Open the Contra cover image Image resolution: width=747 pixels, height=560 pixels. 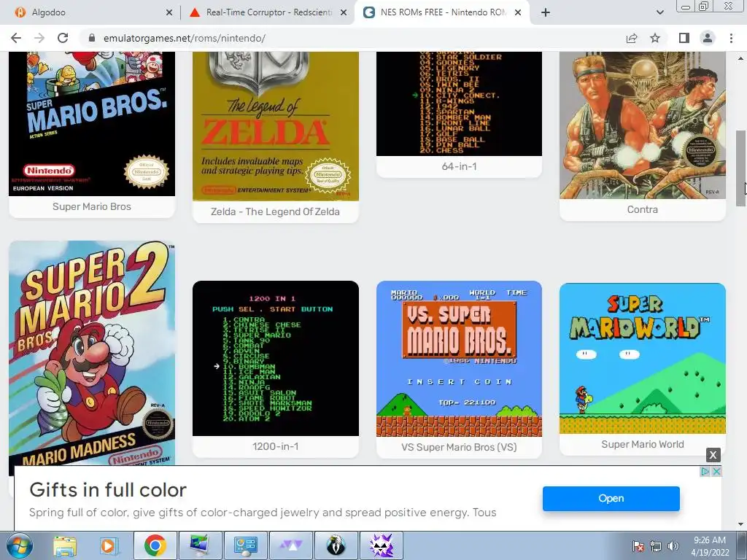click(x=643, y=125)
